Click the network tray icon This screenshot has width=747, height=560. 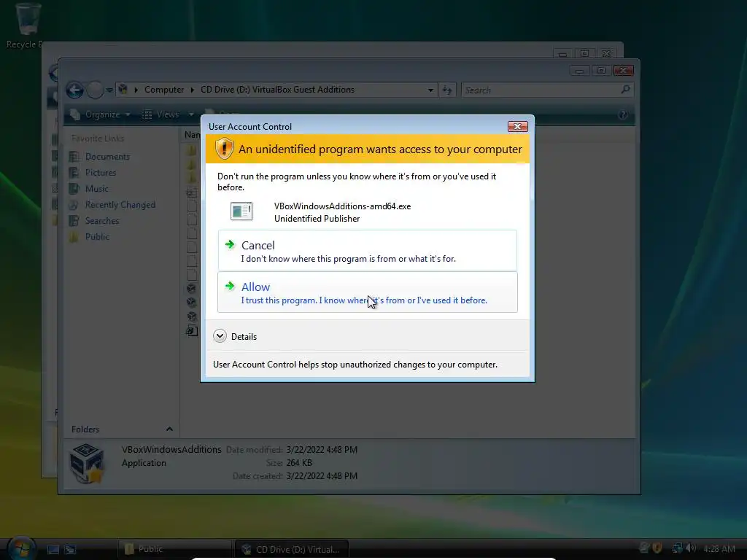[x=676, y=548]
